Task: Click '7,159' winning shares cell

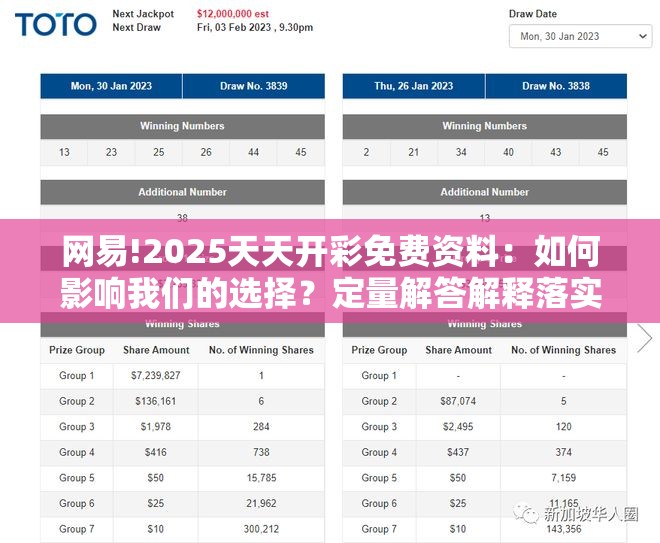Action: tap(564, 478)
